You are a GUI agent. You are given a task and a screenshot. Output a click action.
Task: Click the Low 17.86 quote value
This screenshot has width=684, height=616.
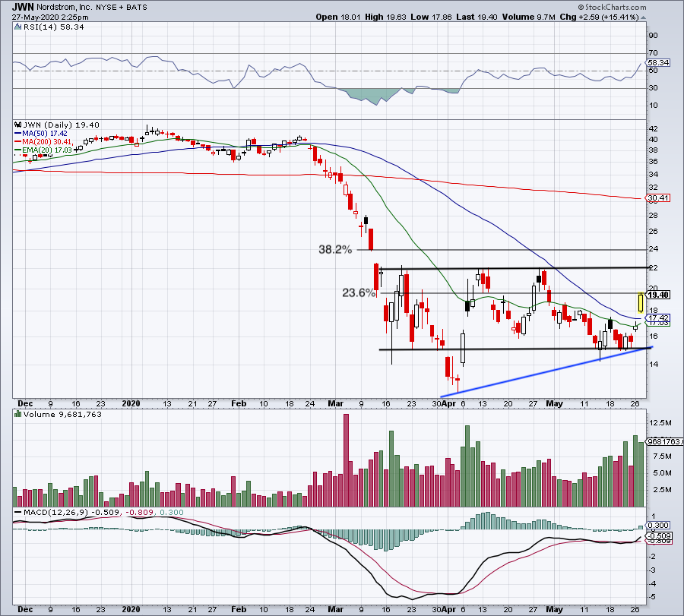pos(431,17)
